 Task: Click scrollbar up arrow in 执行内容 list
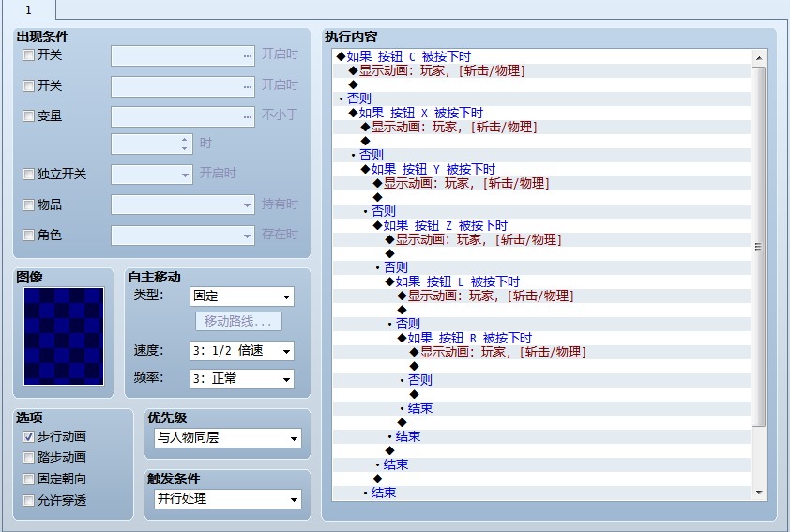(759, 58)
